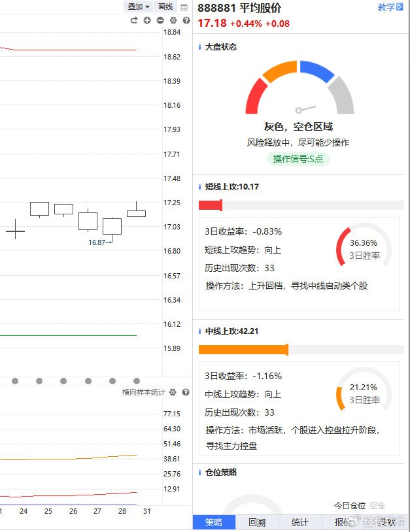Click the redo arrow icon above chart

click(x=134, y=20)
